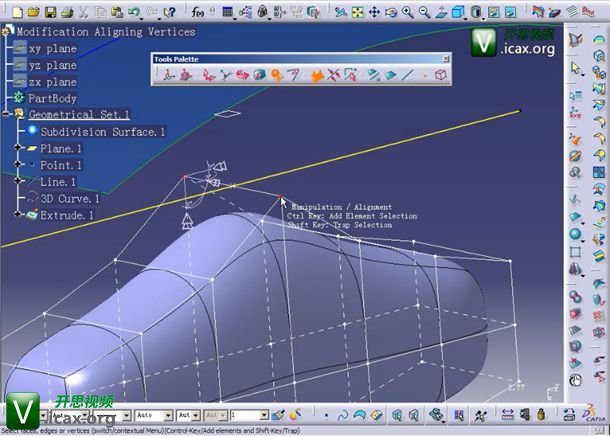Select the line tool in Tools Palette
610x436 pixels.
[409, 75]
